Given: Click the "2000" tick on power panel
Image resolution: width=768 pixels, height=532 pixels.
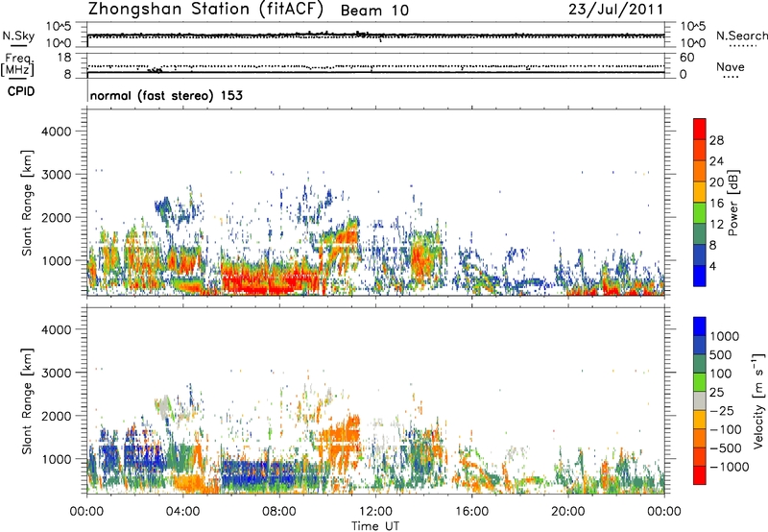Looking at the screenshot, I should click(x=56, y=217).
